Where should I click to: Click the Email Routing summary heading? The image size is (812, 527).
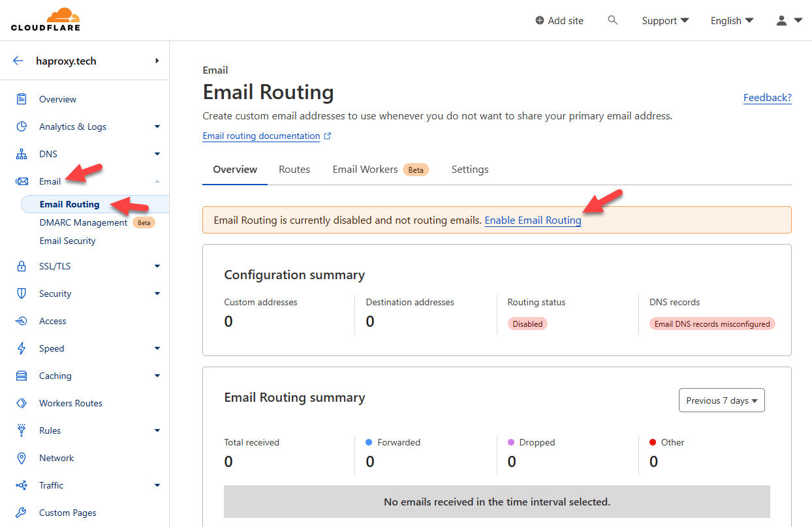tap(294, 397)
